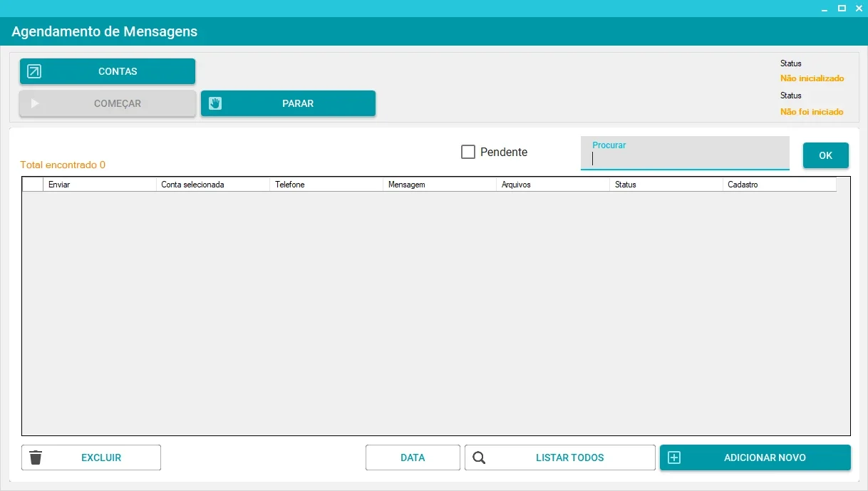Enable the Pendente checkbox
Viewport: 868px width, 491px height.
[x=468, y=152]
